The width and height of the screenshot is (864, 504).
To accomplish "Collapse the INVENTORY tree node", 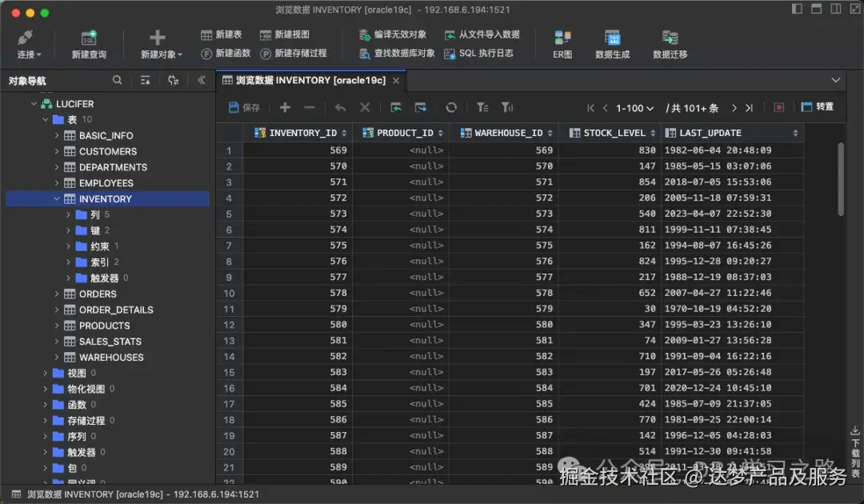I will click(56, 198).
